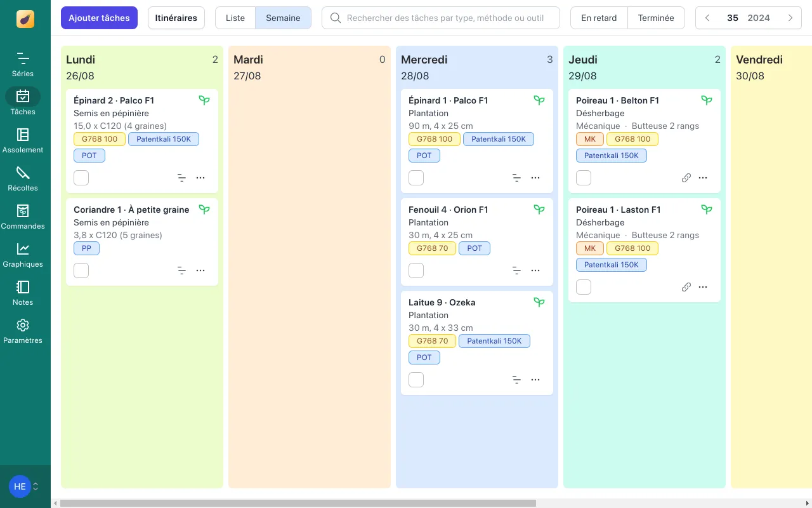Open more options for Laitue 9 Ozeka

pyautogui.click(x=535, y=380)
